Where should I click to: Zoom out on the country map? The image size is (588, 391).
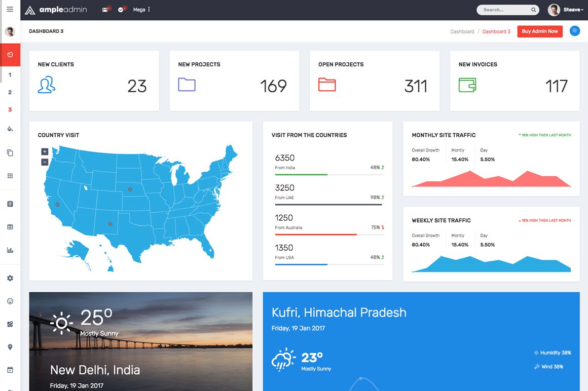(45, 162)
